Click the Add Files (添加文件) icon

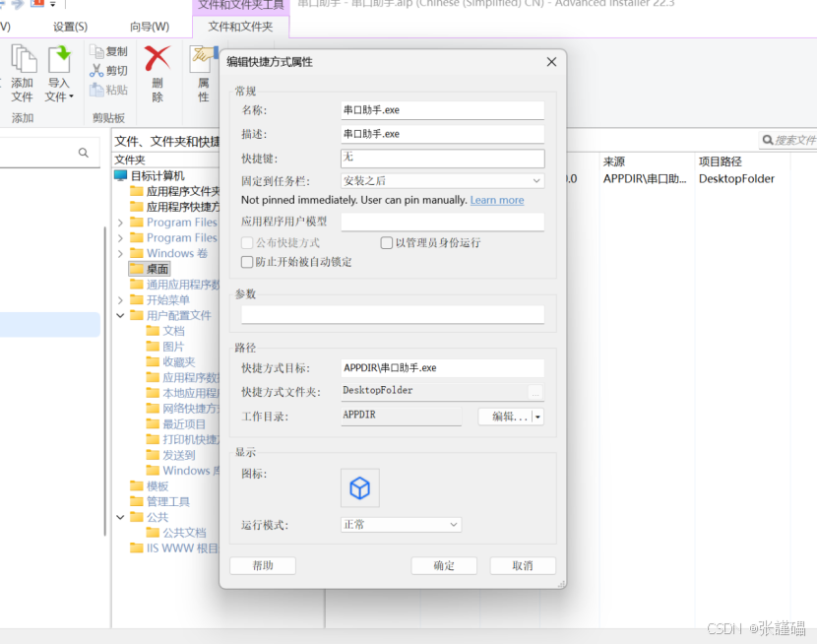[24, 59]
